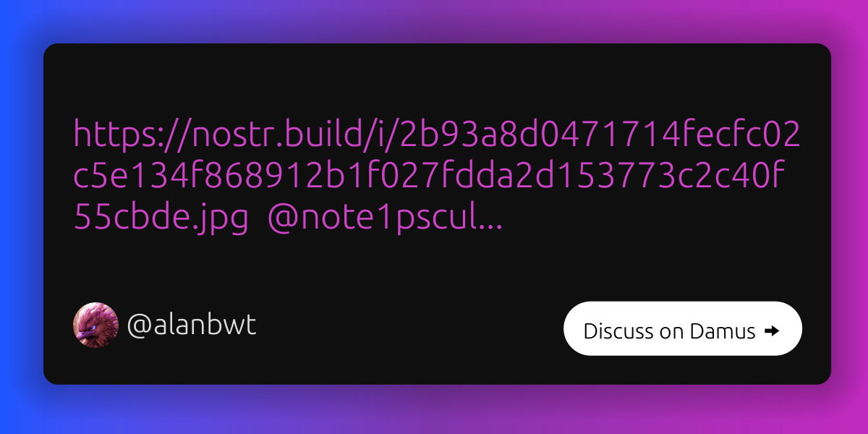
Task: Select the @note1pscul… note mention
Action: tap(385, 221)
